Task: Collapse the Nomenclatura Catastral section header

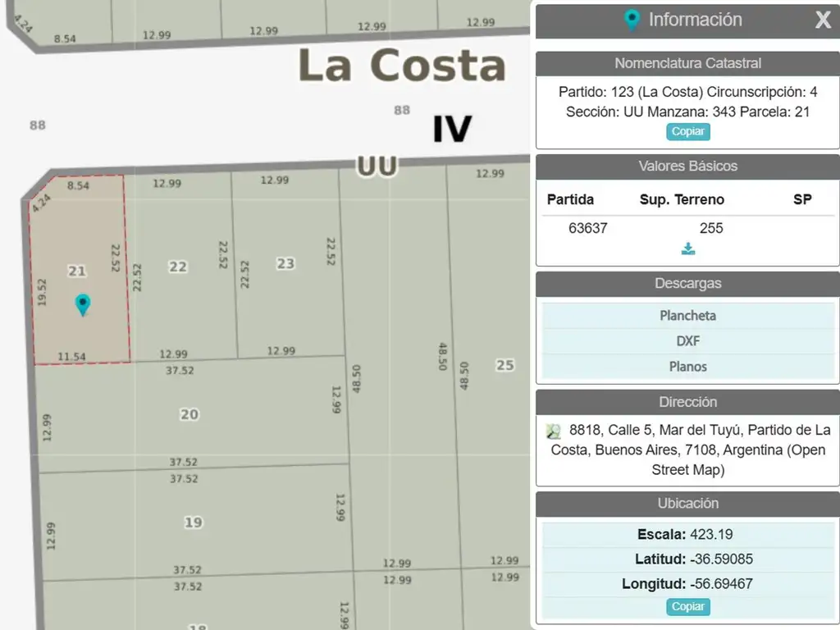Action: coord(687,63)
